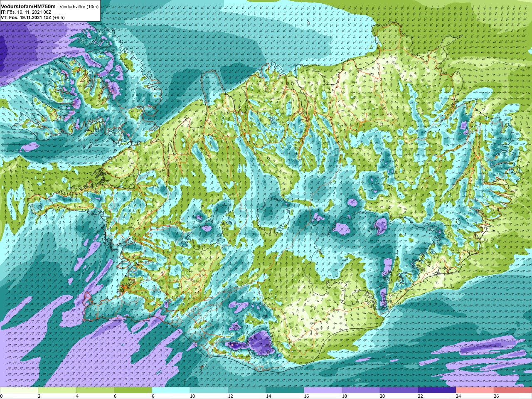This screenshot has height=399, width=532.
Task: Click the legend value label '24'
Action: tap(458, 396)
